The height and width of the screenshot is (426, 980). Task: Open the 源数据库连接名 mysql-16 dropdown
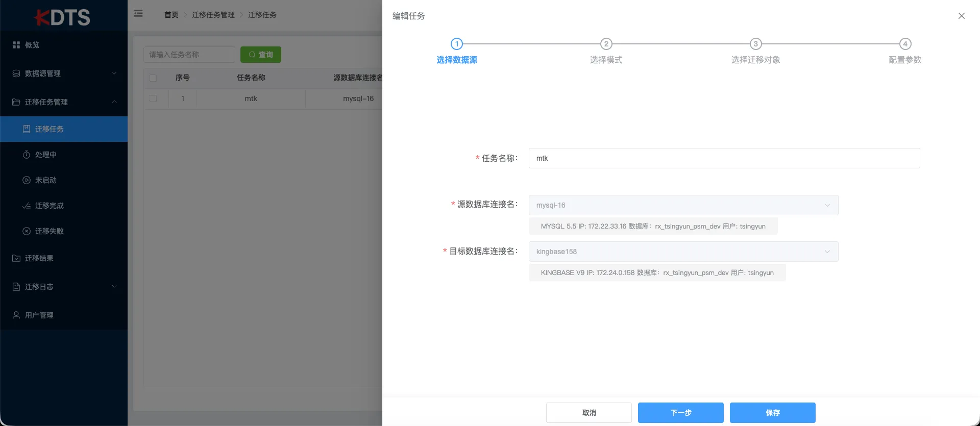pos(683,205)
